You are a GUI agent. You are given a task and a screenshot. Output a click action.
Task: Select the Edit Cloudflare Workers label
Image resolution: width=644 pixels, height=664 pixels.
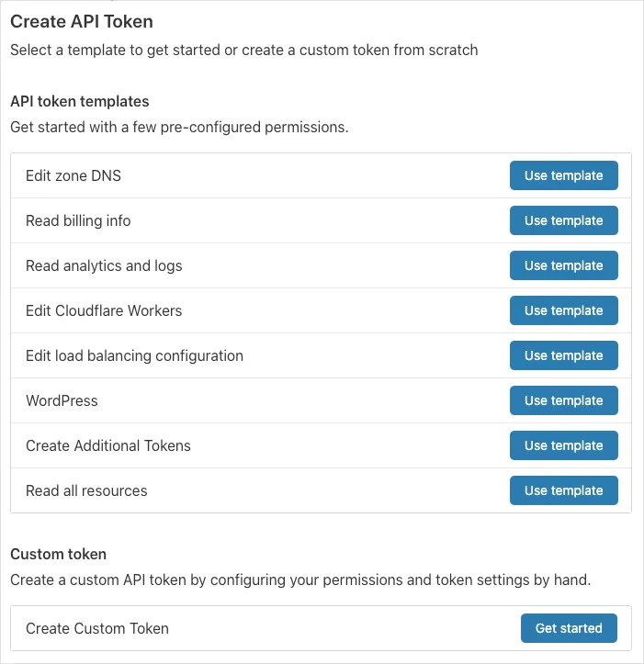[x=104, y=310]
